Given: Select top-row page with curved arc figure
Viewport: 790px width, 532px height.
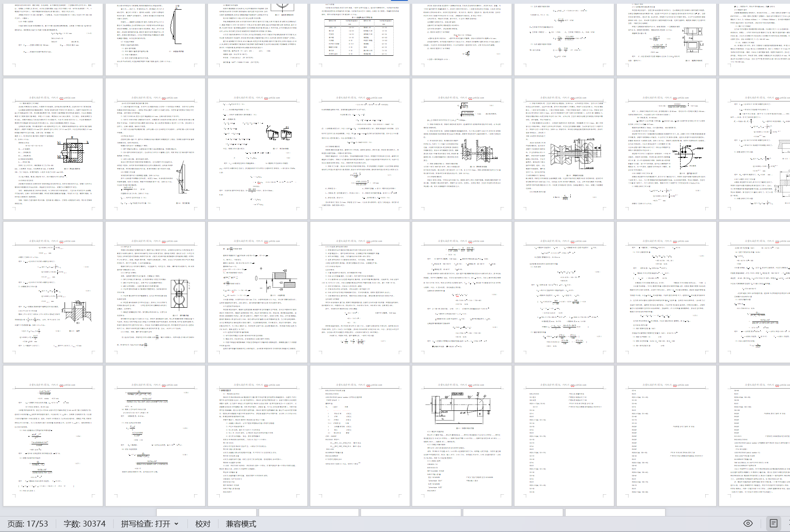Looking at the screenshot, I should coord(155,40).
